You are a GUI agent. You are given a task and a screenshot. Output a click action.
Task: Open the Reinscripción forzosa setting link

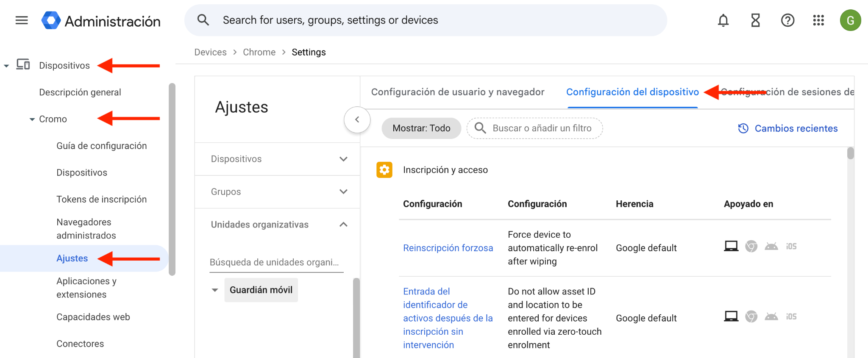pos(448,248)
